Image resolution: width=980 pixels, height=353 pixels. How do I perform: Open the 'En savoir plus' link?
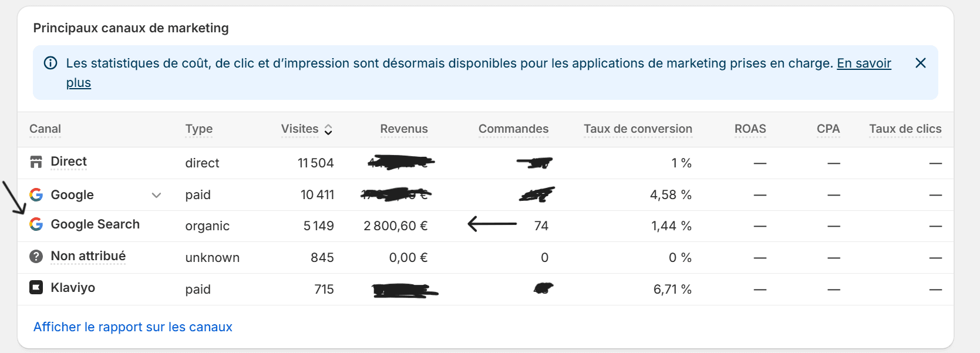click(x=864, y=63)
